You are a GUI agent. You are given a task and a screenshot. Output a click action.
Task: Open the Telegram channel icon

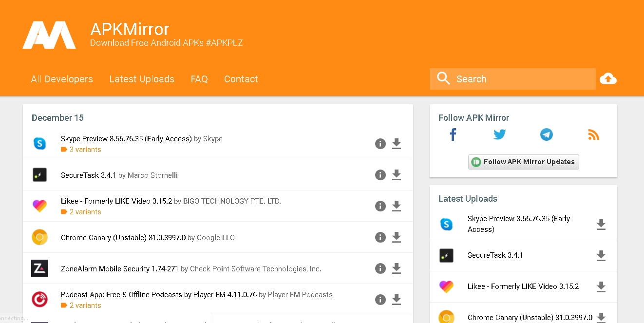click(547, 134)
